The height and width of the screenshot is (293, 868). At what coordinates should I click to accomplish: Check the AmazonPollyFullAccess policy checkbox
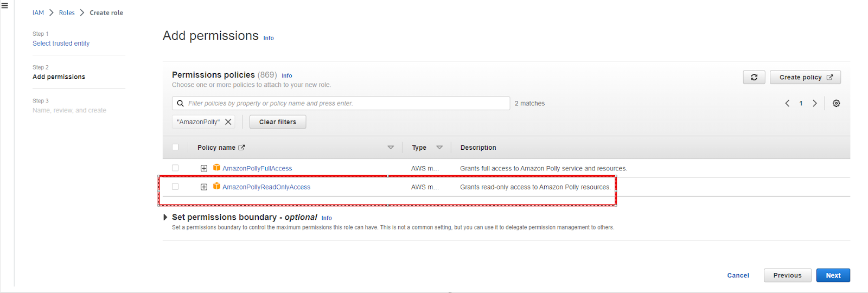point(175,168)
